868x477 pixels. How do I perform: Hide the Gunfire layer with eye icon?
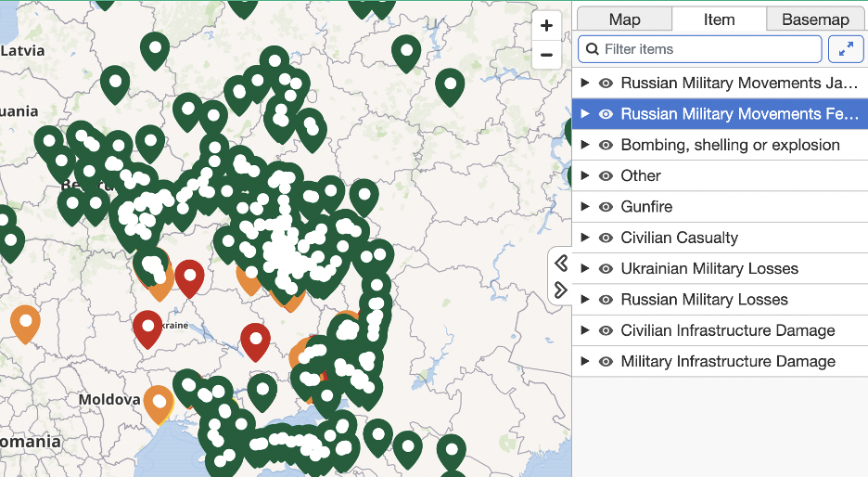606,207
